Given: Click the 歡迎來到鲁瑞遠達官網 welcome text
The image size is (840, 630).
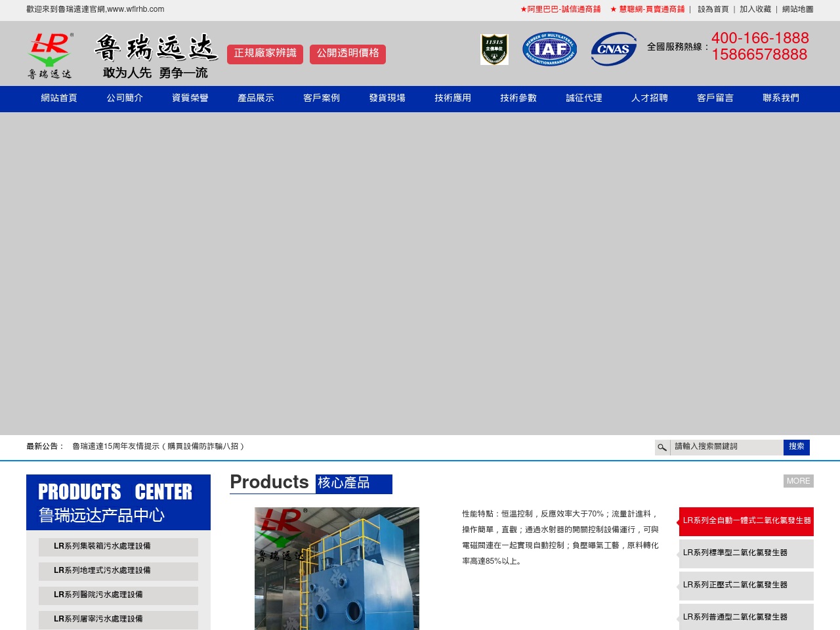Looking at the screenshot, I should 95,9.
